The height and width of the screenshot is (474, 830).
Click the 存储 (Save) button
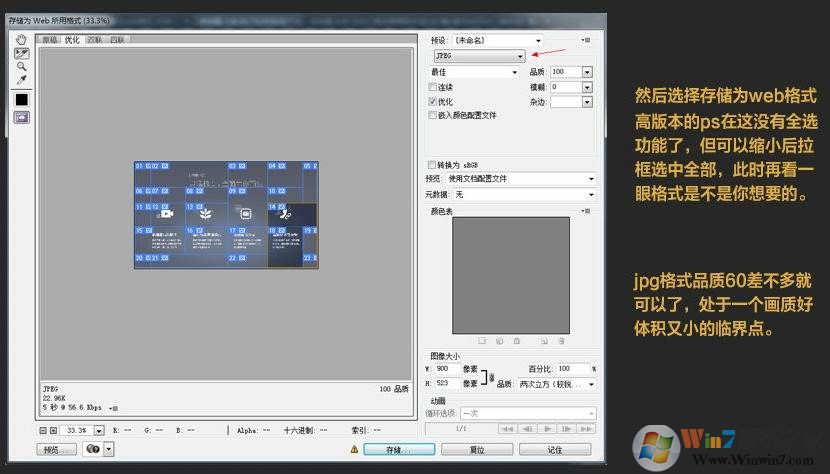pyautogui.click(x=397, y=450)
